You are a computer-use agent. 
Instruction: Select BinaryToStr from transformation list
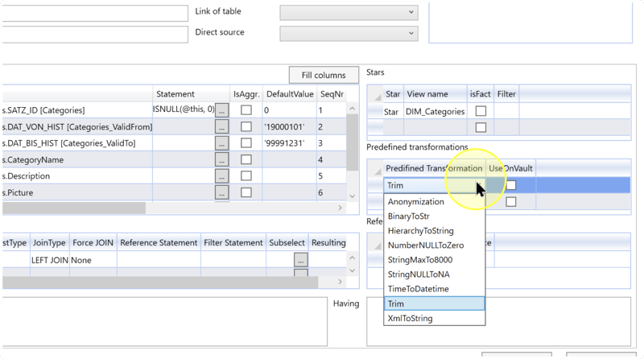pos(434,216)
